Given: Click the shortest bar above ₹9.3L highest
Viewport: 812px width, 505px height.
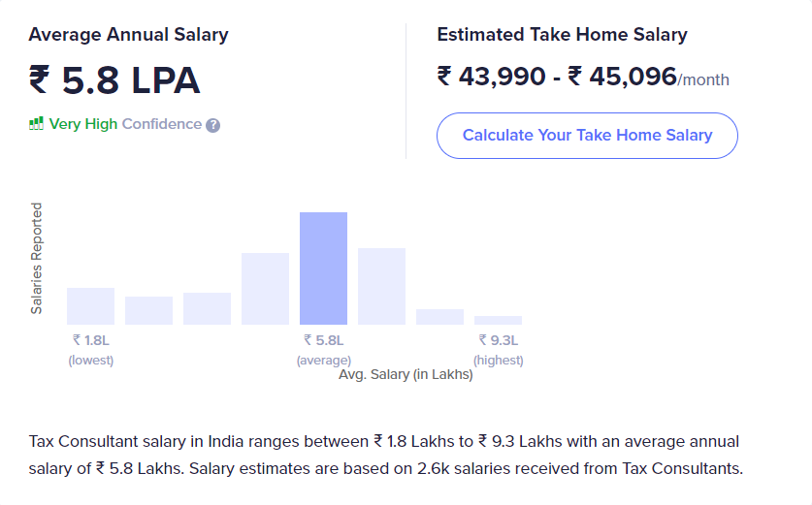Looking at the screenshot, I should [498, 320].
